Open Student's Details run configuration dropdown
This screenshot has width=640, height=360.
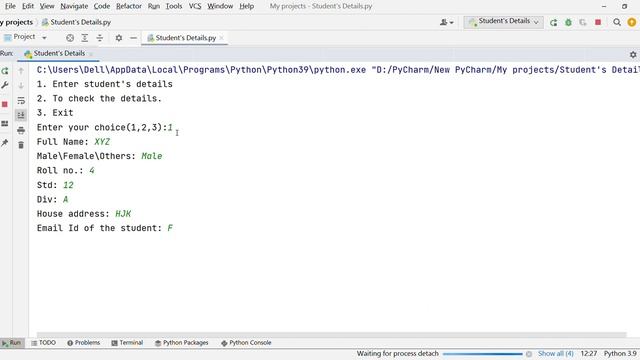504,22
